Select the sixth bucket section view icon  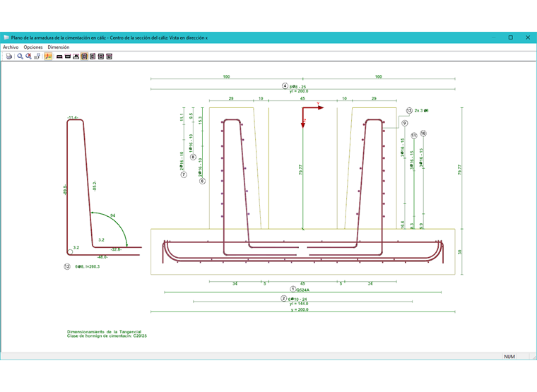click(100, 57)
